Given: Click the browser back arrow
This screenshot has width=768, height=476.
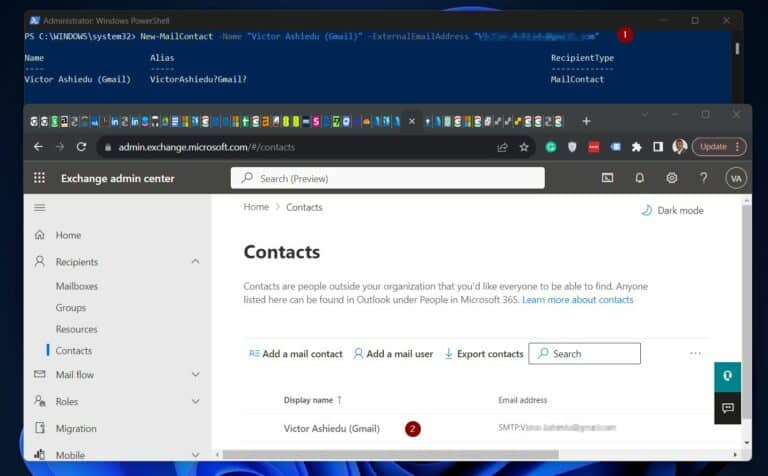Looking at the screenshot, I should [38, 147].
